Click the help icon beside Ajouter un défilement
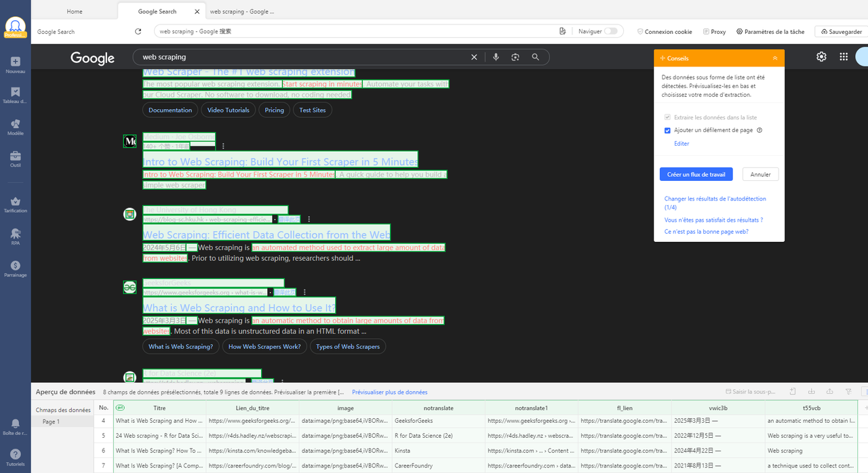Image resolution: width=868 pixels, height=473 pixels. [759, 130]
